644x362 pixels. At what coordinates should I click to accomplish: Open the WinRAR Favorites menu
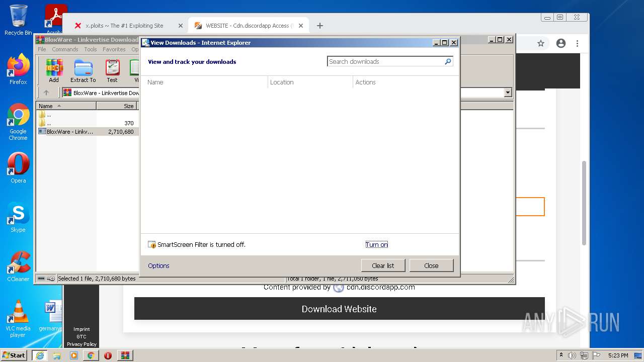click(x=114, y=49)
